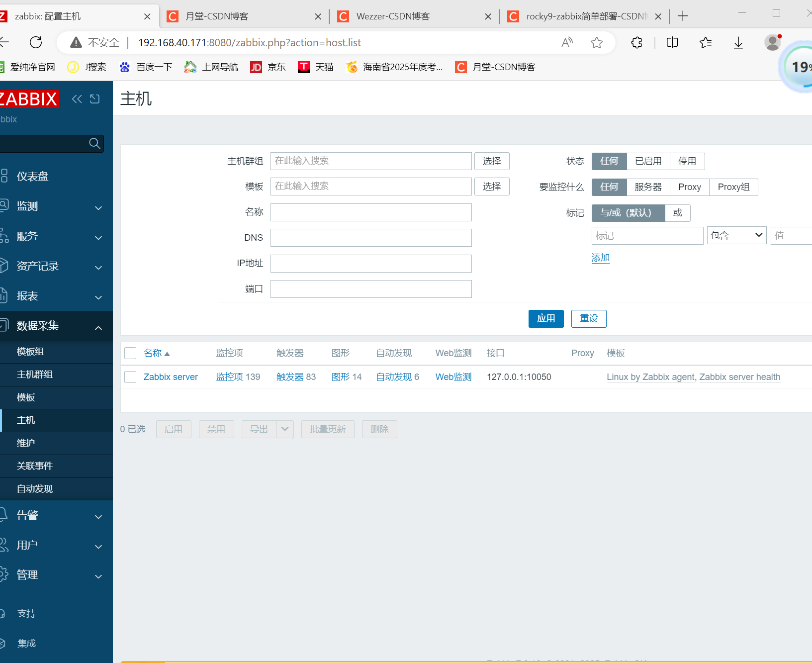The image size is (812, 663).
Task: Select the 资产记录 inventory sidebar icon
Action: [5, 266]
